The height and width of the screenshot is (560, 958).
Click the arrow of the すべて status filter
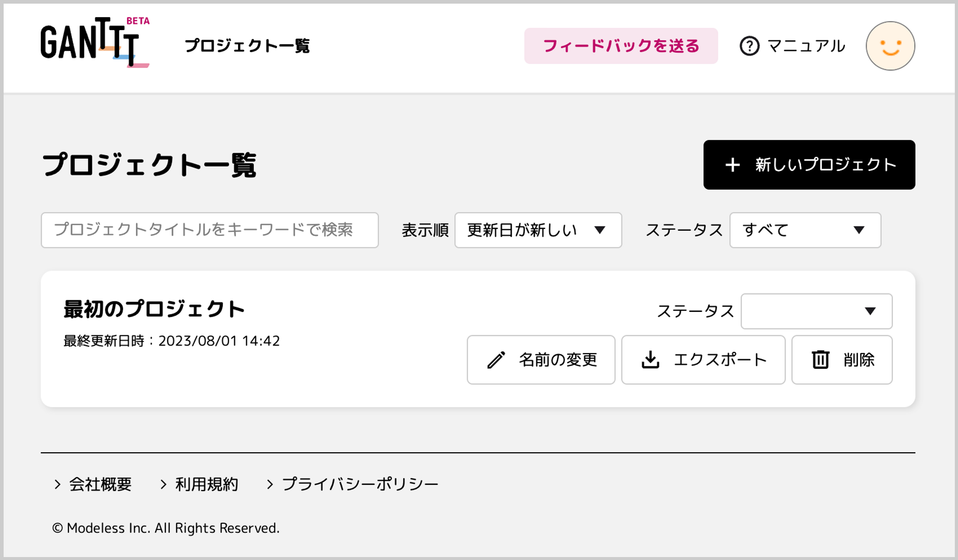[859, 230]
